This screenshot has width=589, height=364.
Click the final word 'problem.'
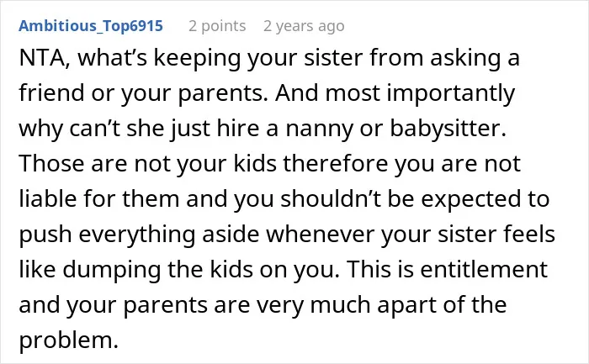pos(68,340)
